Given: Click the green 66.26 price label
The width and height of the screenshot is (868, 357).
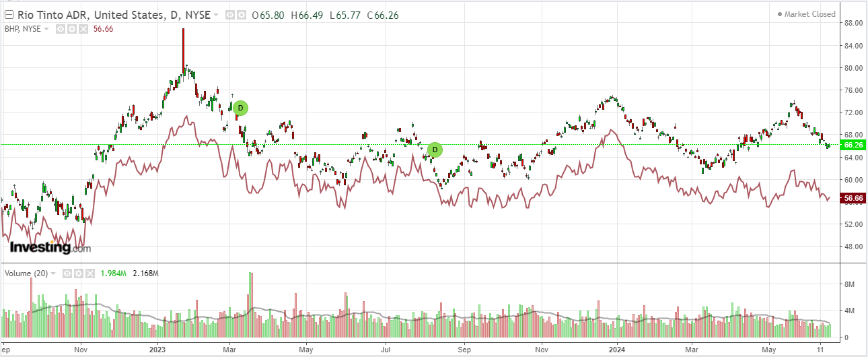Looking at the screenshot, I should (853, 145).
